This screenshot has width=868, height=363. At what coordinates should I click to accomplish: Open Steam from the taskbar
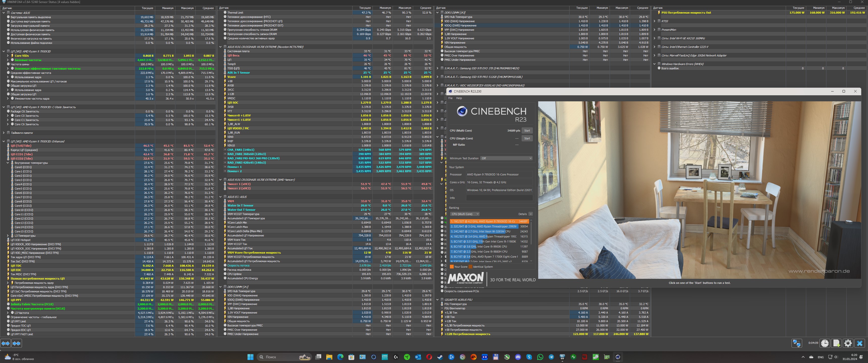[x=440, y=357]
